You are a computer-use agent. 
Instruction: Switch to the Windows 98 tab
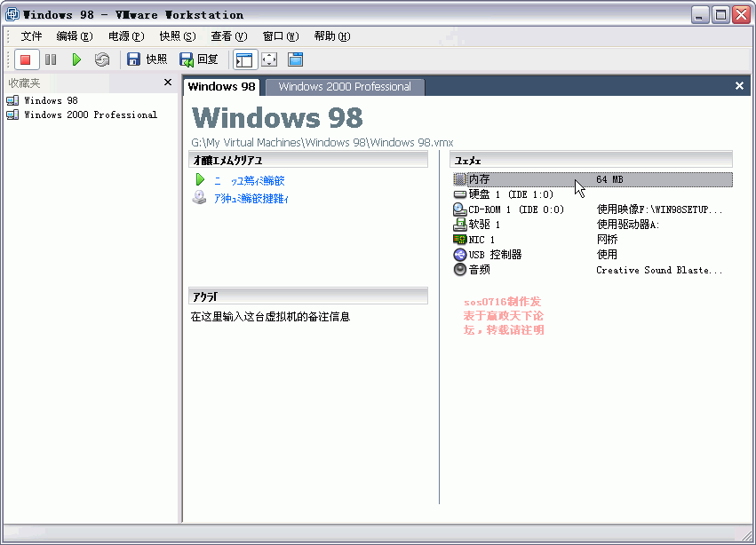point(222,87)
